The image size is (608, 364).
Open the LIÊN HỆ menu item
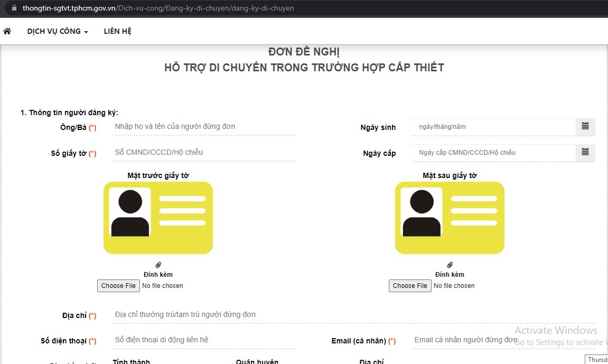[x=117, y=31]
